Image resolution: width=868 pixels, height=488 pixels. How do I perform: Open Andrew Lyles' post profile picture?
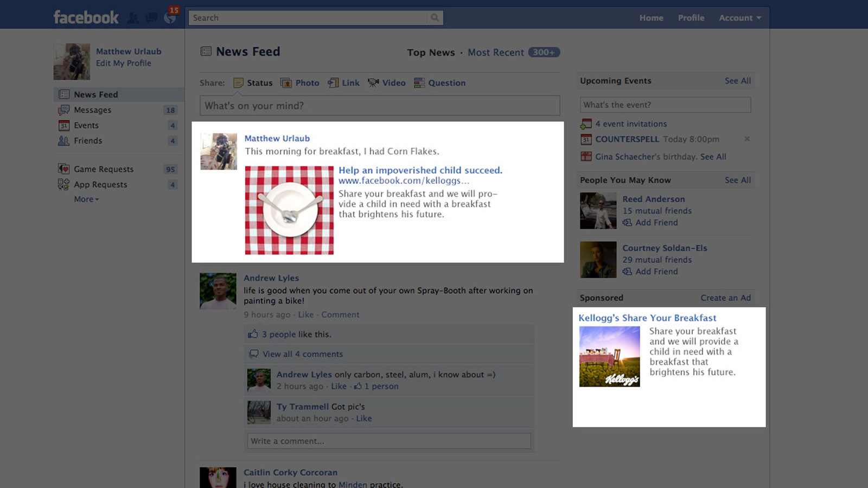[x=218, y=291]
